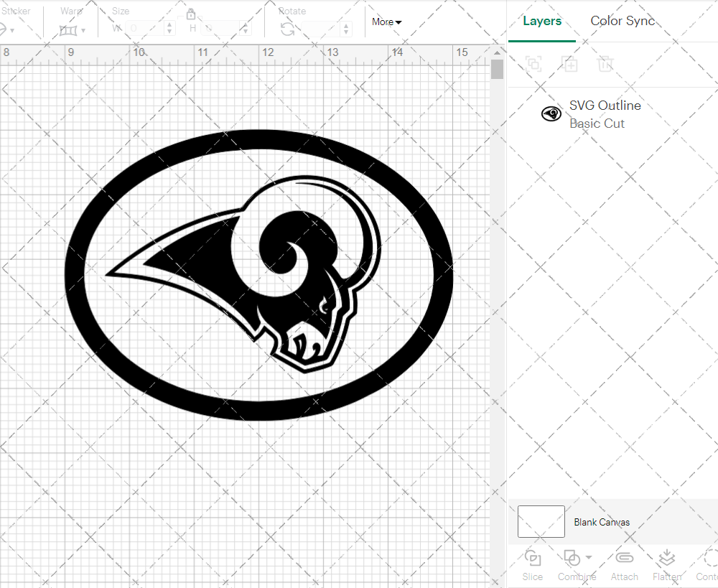Click the Rotate icon

[288, 29]
